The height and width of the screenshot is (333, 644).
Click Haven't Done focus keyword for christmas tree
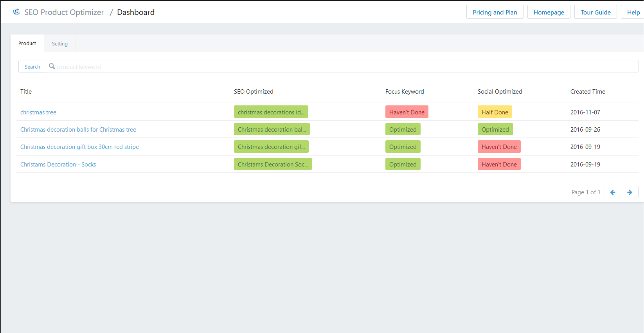pyautogui.click(x=407, y=112)
